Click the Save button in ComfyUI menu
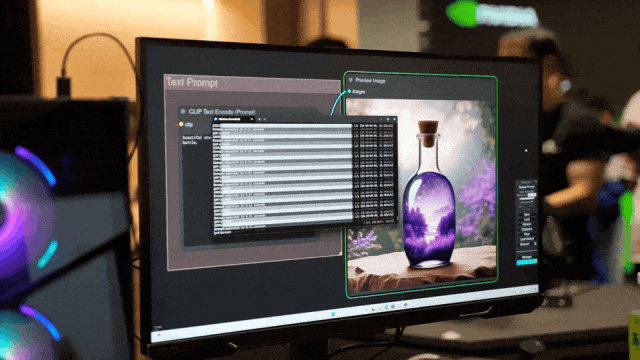The width and height of the screenshot is (640, 360). click(x=527, y=215)
